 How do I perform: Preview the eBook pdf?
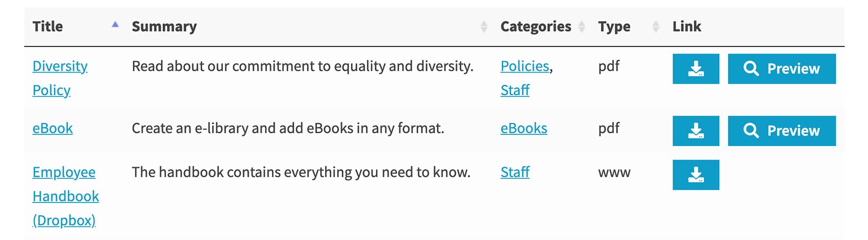(x=781, y=131)
